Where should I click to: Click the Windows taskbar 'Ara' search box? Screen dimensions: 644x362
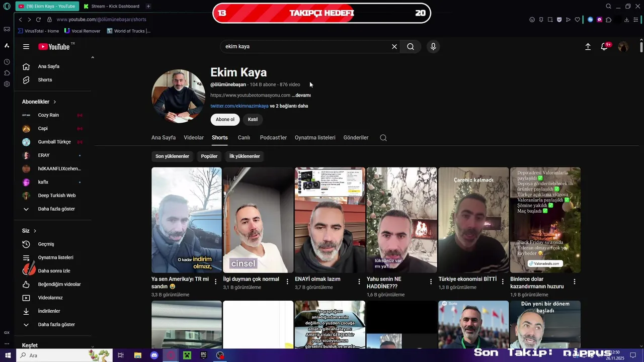65,355
